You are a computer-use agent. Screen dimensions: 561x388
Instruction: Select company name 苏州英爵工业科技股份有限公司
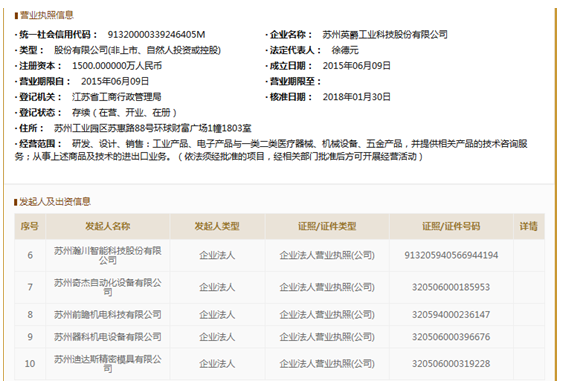pos(385,35)
